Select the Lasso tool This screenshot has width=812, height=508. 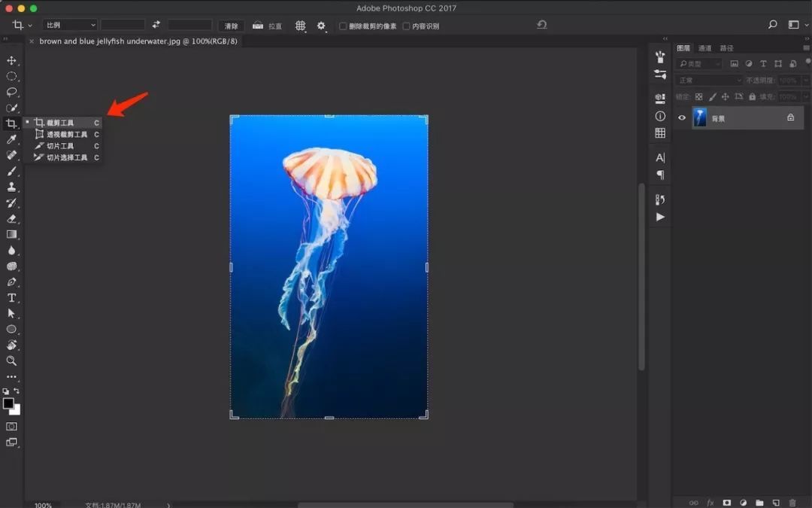11,92
